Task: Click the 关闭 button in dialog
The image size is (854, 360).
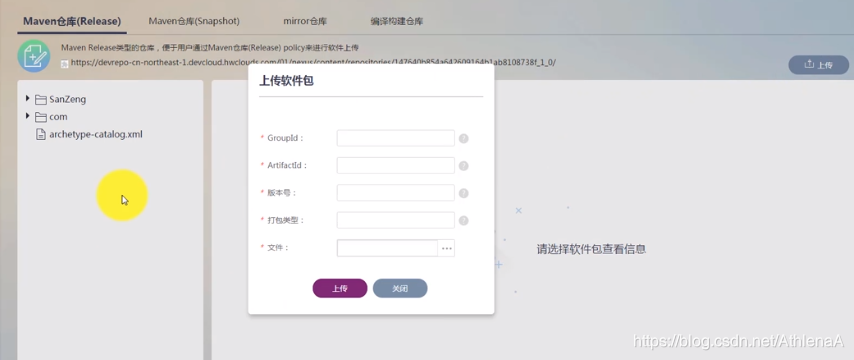Action: tap(400, 288)
